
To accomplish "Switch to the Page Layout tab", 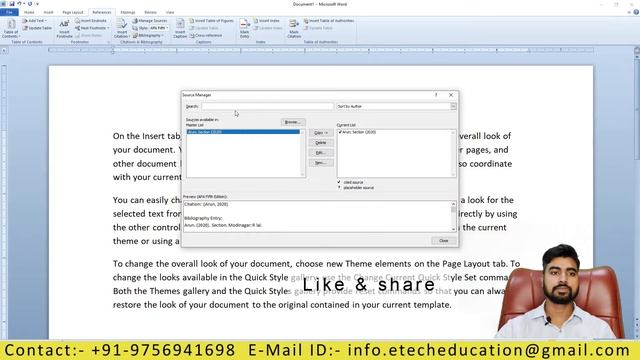I will 73,12.
